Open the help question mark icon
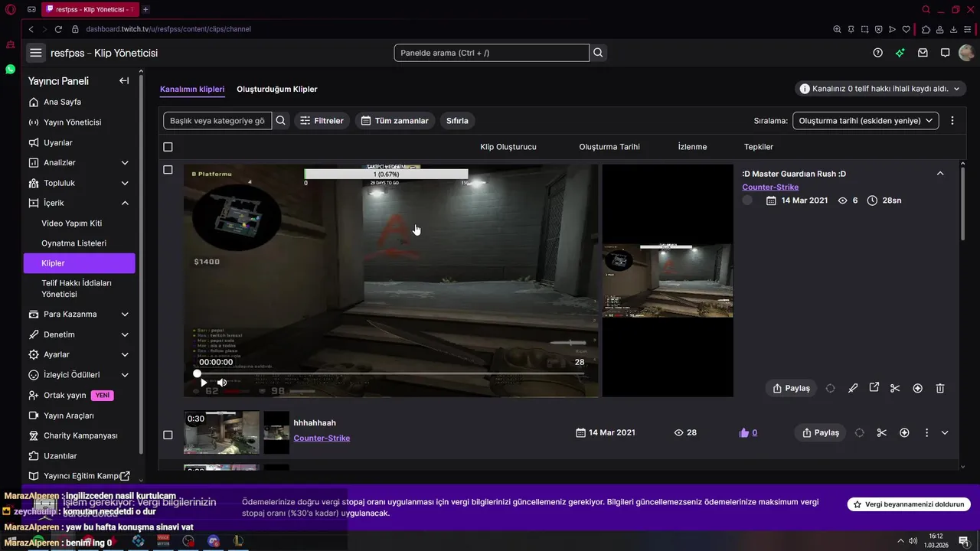 tap(878, 53)
